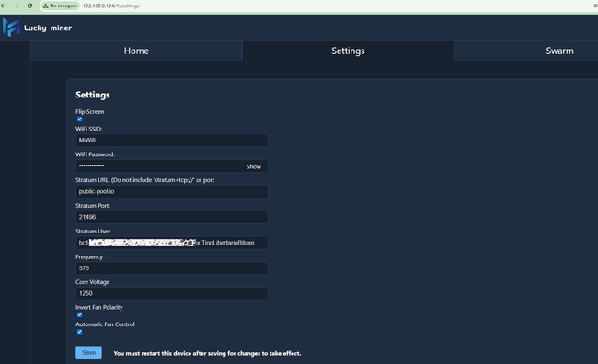Click the Lucky miner logo icon
598x364 pixels.
(11, 28)
